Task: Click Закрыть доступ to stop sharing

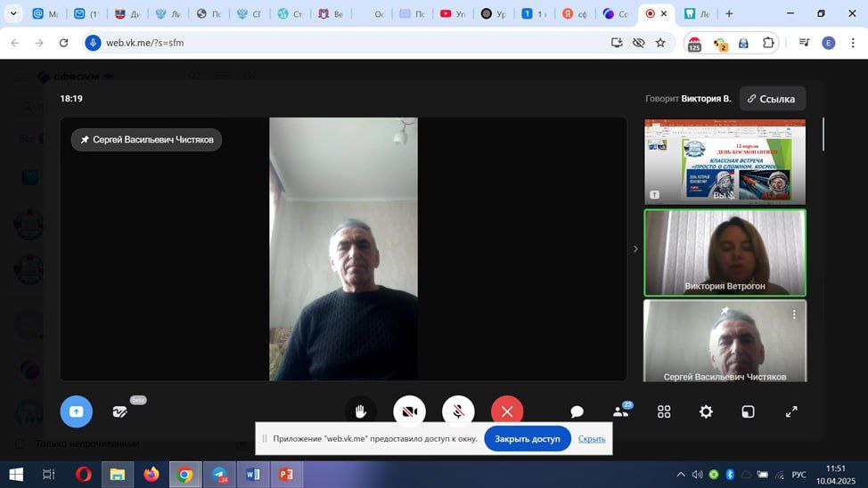Action: click(x=528, y=438)
